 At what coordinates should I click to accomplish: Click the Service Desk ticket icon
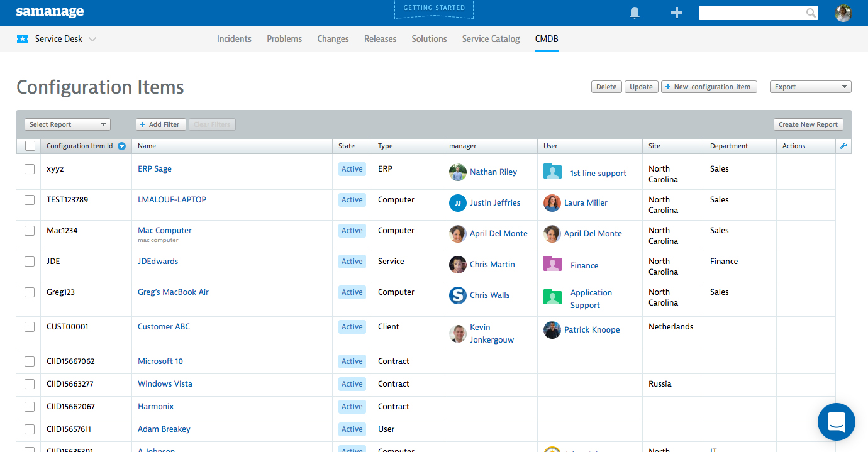point(23,39)
